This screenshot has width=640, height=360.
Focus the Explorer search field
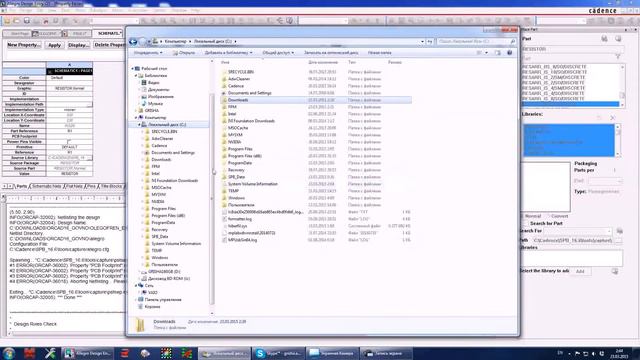(x=476, y=41)
